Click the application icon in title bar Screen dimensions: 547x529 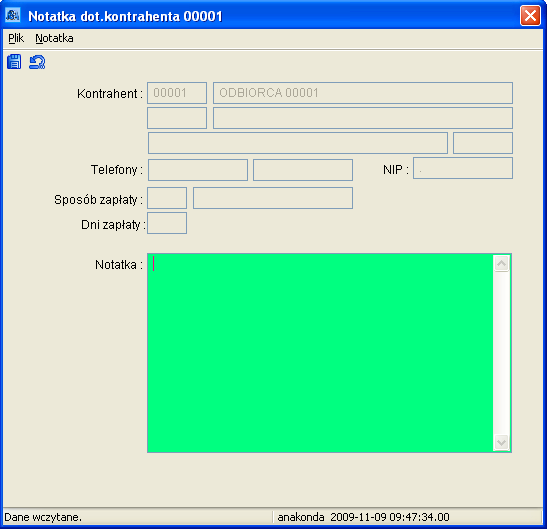tap(13, 15)
